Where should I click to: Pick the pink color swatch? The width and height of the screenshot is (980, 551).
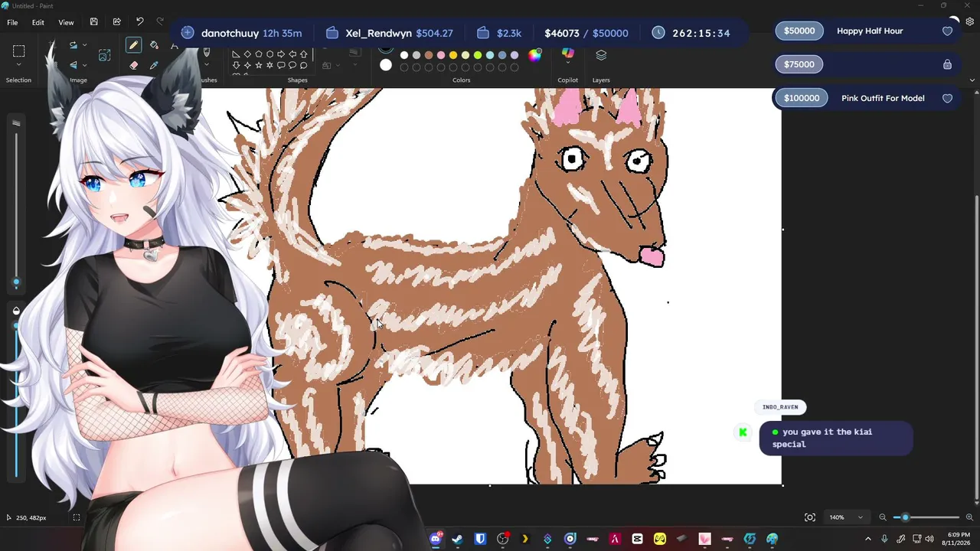[441, 55]
